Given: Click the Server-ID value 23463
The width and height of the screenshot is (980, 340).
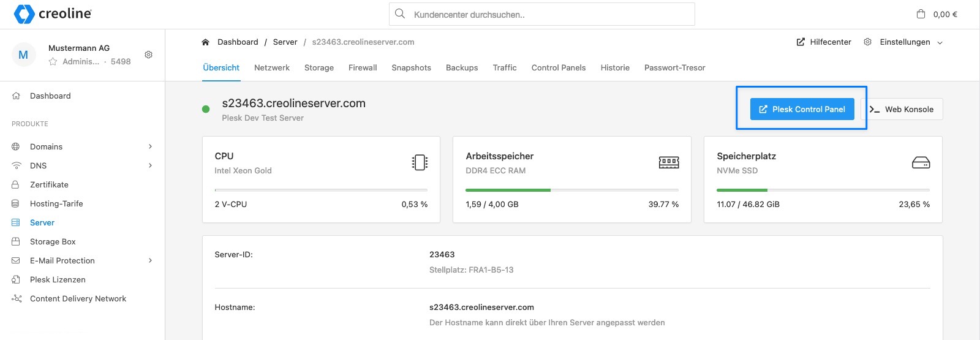Looking at the screenshot, I should point(442,254).
